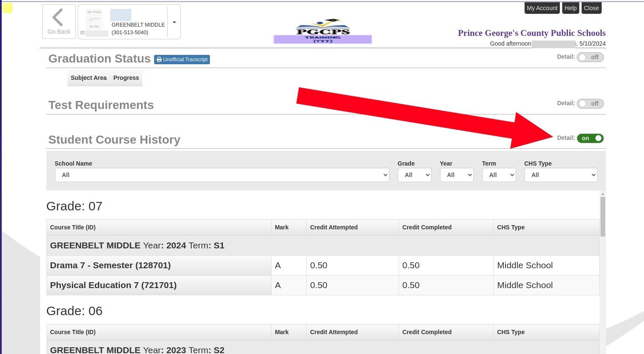The width and height of the screenshot is (644, 354).
Task: Click the Drama 7 - Semester course row
Action: [111, 265]
